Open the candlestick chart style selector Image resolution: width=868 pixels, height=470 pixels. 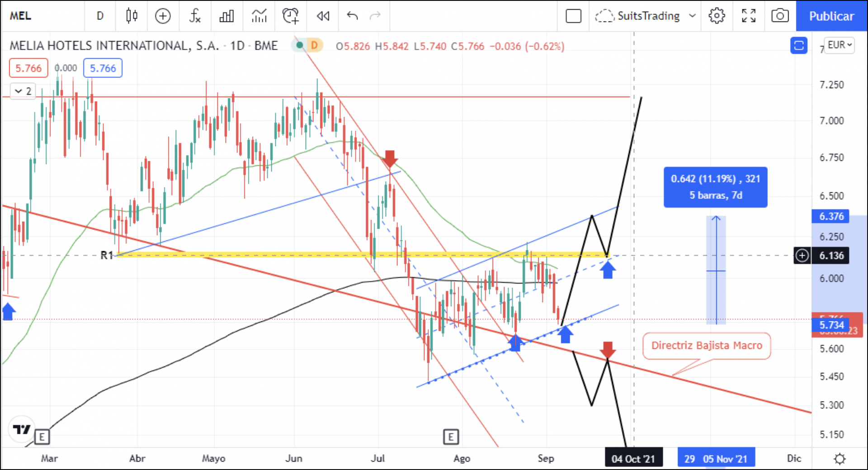click(x=132, y=16)
